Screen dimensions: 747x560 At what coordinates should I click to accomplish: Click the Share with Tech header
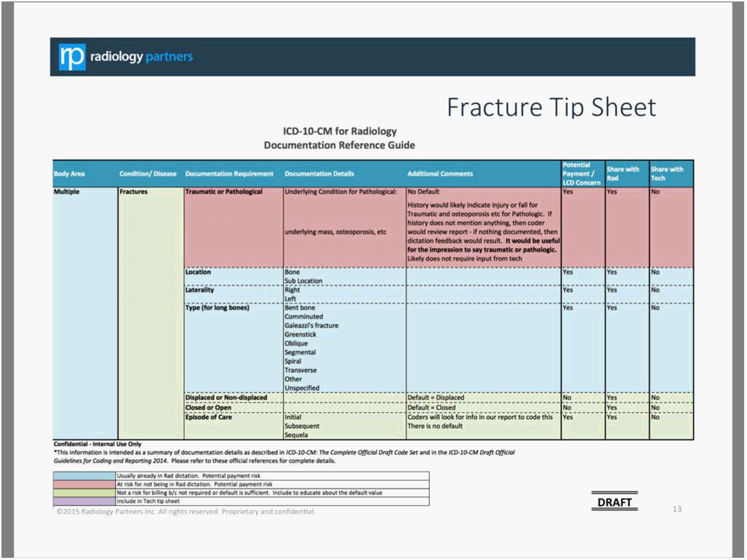click(667, 174)
